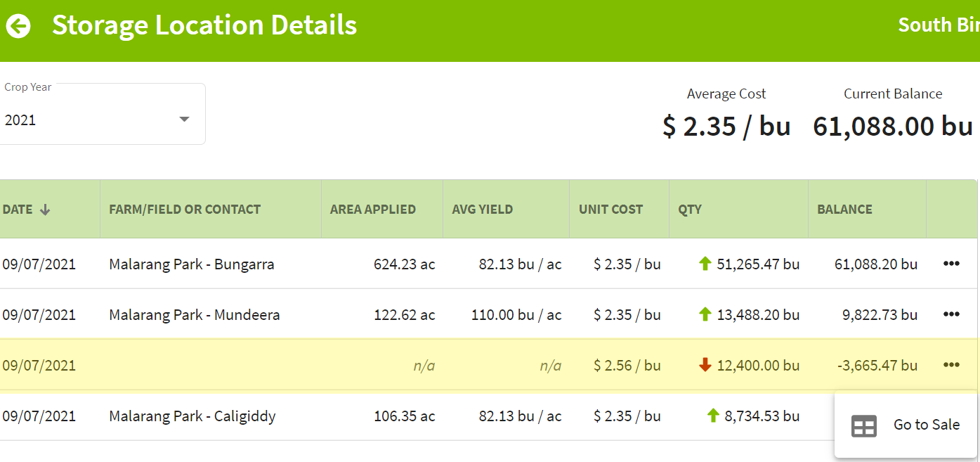Click the QTY column header

click(x=690, y=210)
